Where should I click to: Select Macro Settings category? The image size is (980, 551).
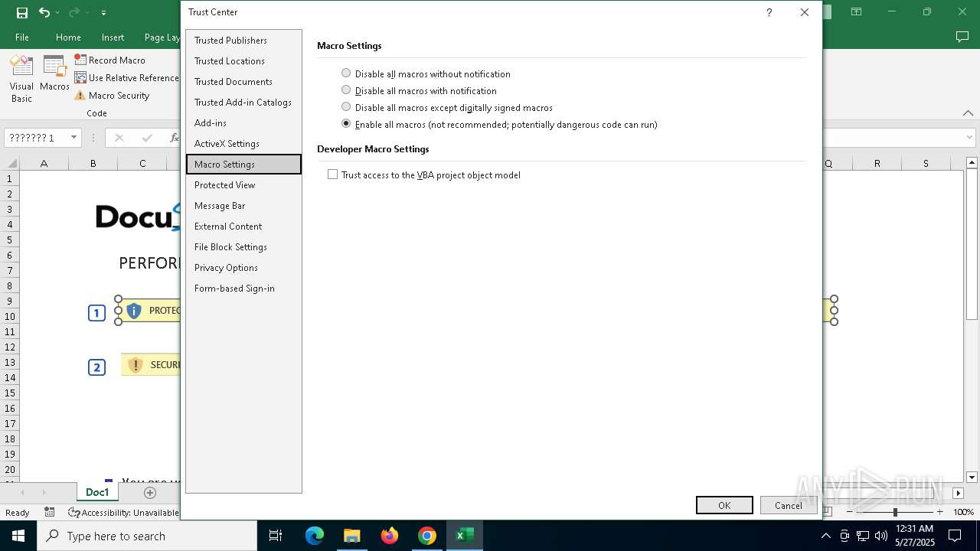tap(243, 164)
